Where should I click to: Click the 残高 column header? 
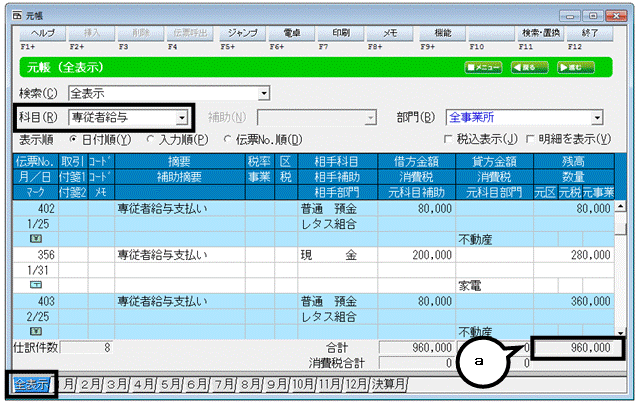(x=574, y=162)
